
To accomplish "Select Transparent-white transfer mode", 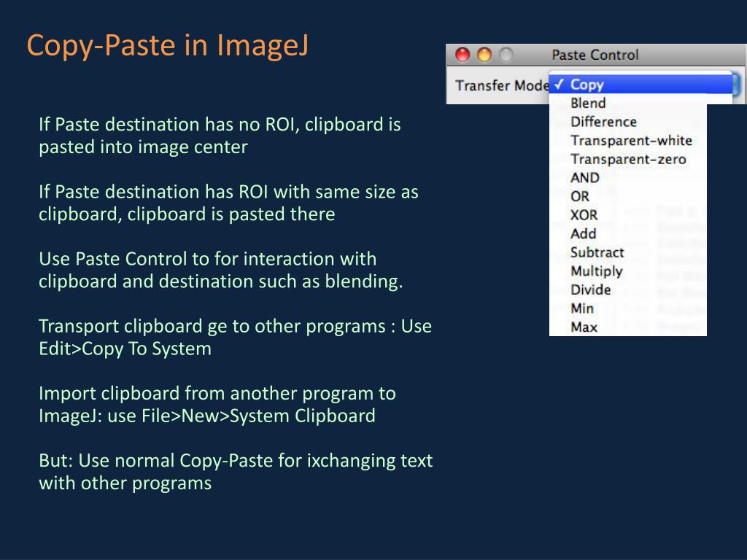I will click(628, 141).
